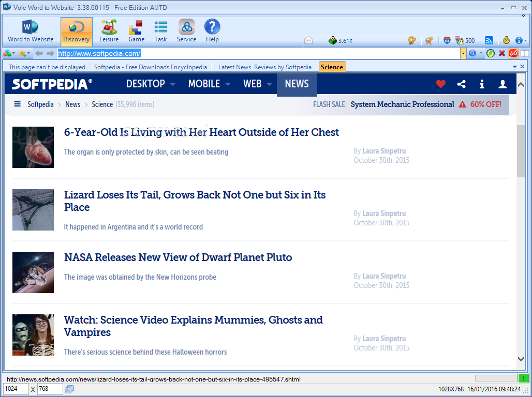Switch to Softpedia Free Downloads Encyclopedia tab

coord(150,67)
